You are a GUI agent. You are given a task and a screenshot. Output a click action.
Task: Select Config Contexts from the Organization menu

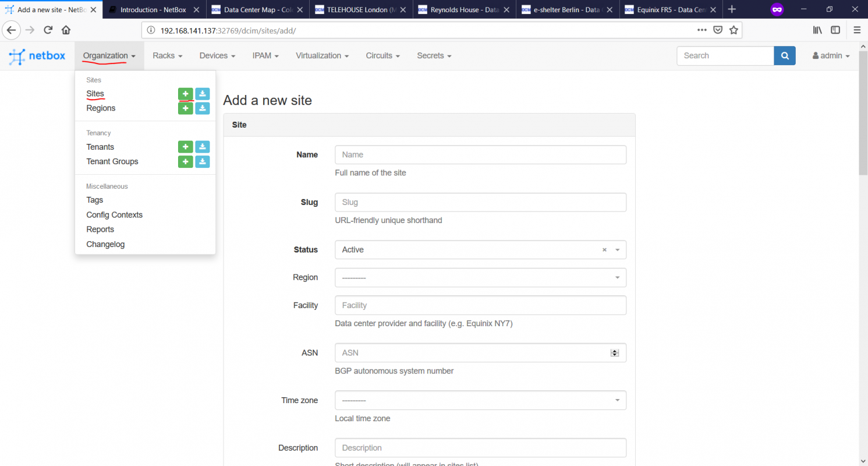click(x=114, y=215)
